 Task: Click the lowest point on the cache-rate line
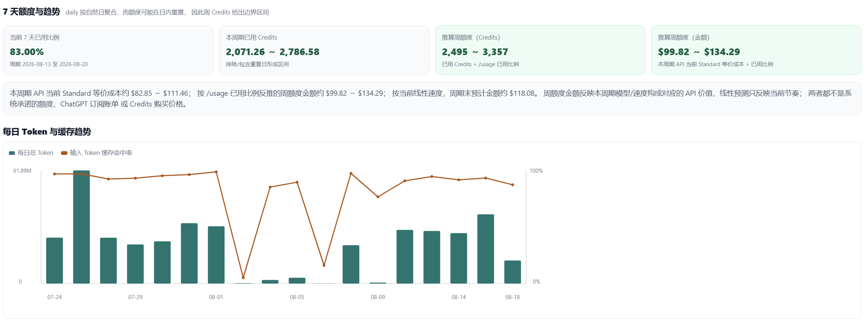point(243,278)
